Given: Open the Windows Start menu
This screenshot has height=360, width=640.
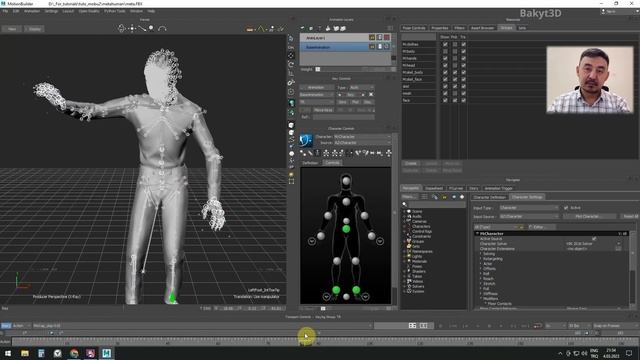Looking at the screenshot, I should [8, 353].
